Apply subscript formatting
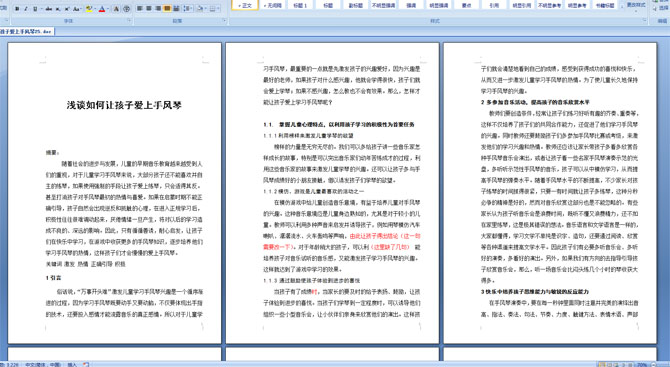The image size is (670, 367). 58,9
